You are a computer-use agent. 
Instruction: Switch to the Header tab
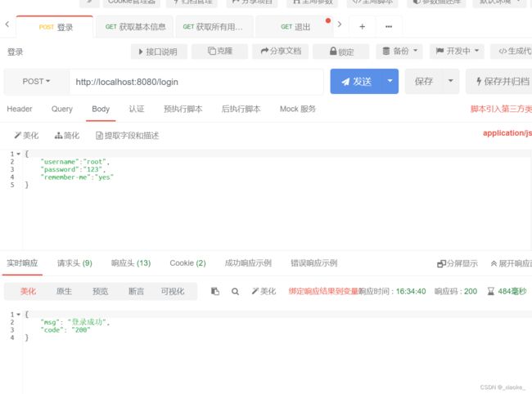(20, 109)
